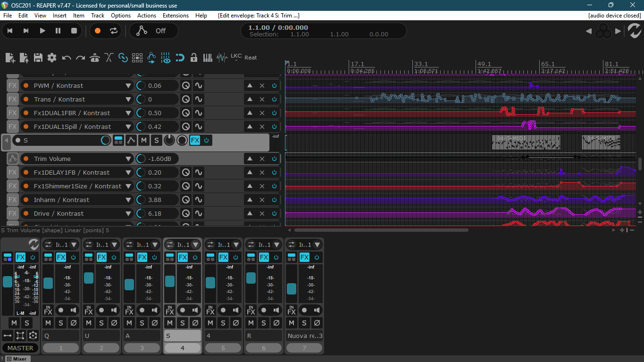644x362 pixels.
Task: Toggle repeat loop in transport bar
Action: click(x=114, y=31)
